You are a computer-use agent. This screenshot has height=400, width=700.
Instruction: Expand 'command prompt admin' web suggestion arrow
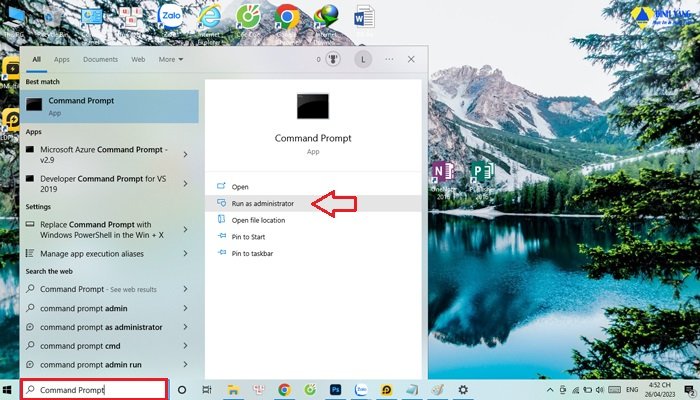[x=186, y=308]
